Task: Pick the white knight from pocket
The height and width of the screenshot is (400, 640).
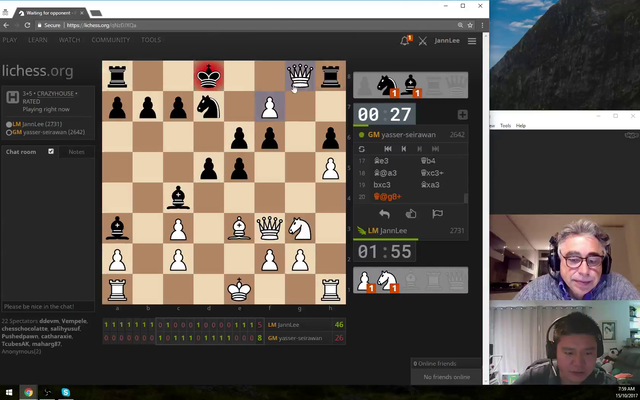Action: 387,280
